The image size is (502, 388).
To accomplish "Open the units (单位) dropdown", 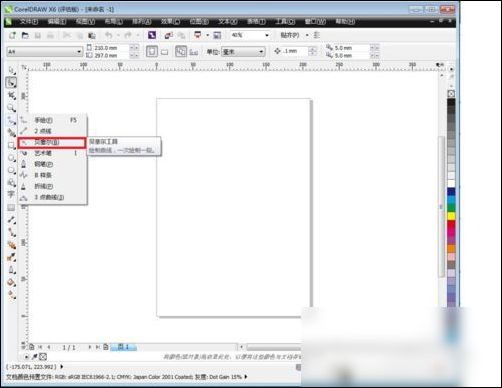I will 261,52.
